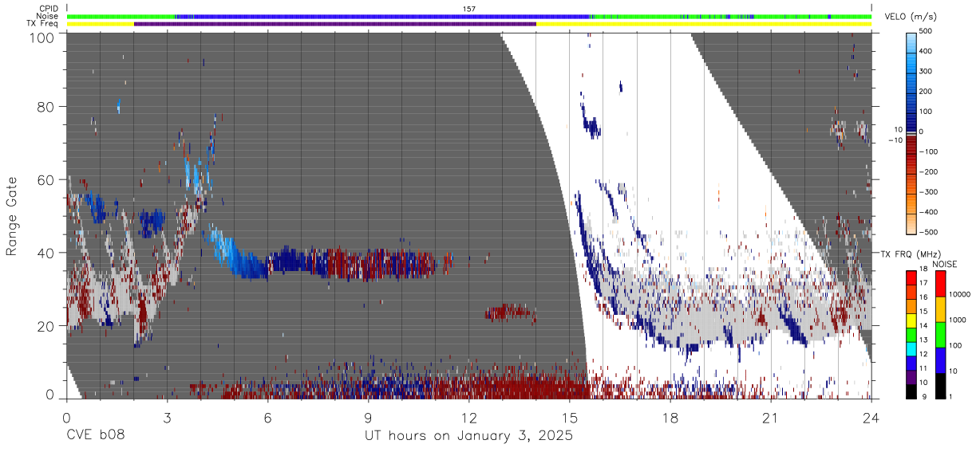Click the '10000' noise legend label
This screenshot has width=980, height=452.
960,294
